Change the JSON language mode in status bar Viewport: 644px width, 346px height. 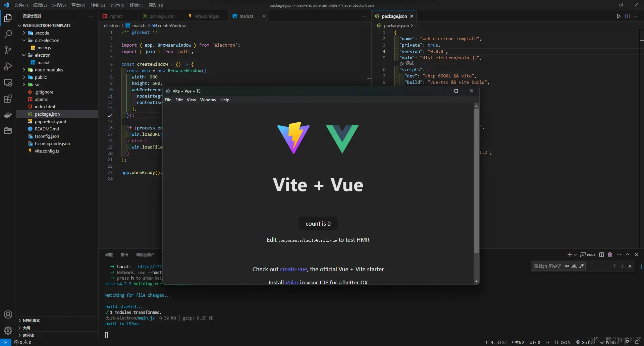(x=562, y=342)
